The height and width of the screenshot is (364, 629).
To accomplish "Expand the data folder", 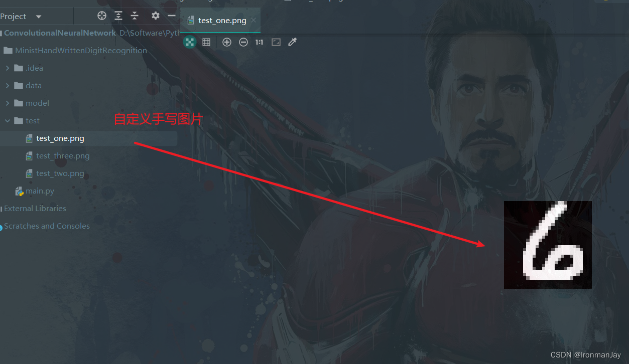I will (7, 86).
